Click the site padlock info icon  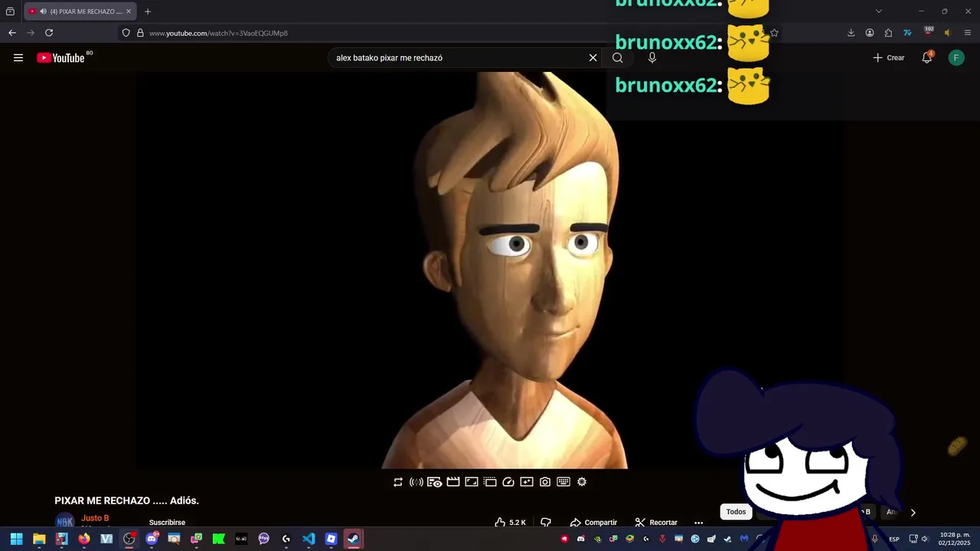click(x=140, y=33)
